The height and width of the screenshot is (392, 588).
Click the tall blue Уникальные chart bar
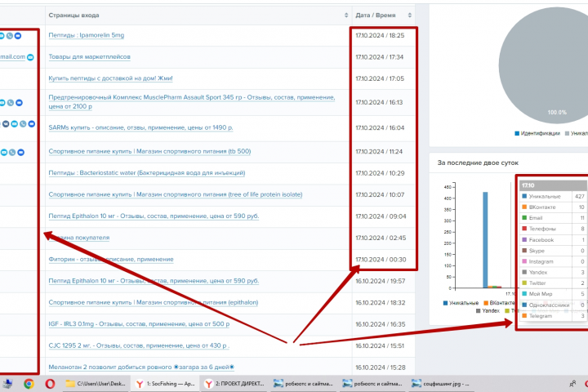pyautogui.click(x=485, y=240)
